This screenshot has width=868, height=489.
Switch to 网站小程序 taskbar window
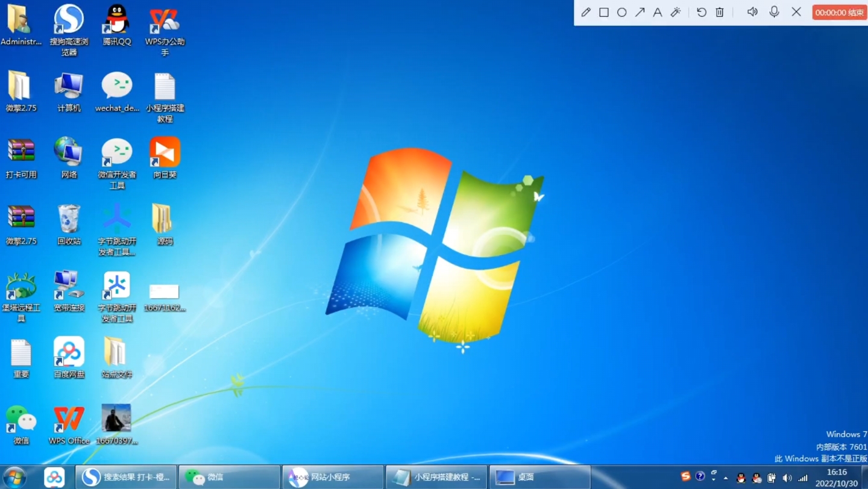pos(333,477)
